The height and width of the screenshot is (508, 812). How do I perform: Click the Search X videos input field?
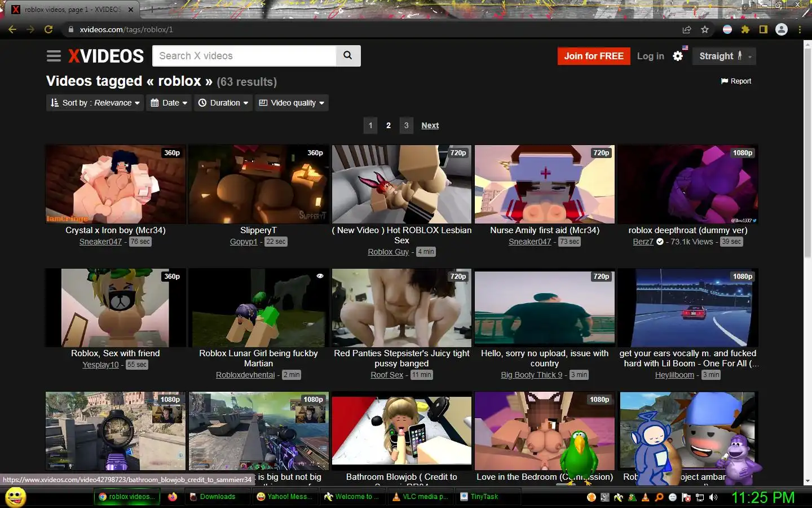click(244, 56)
